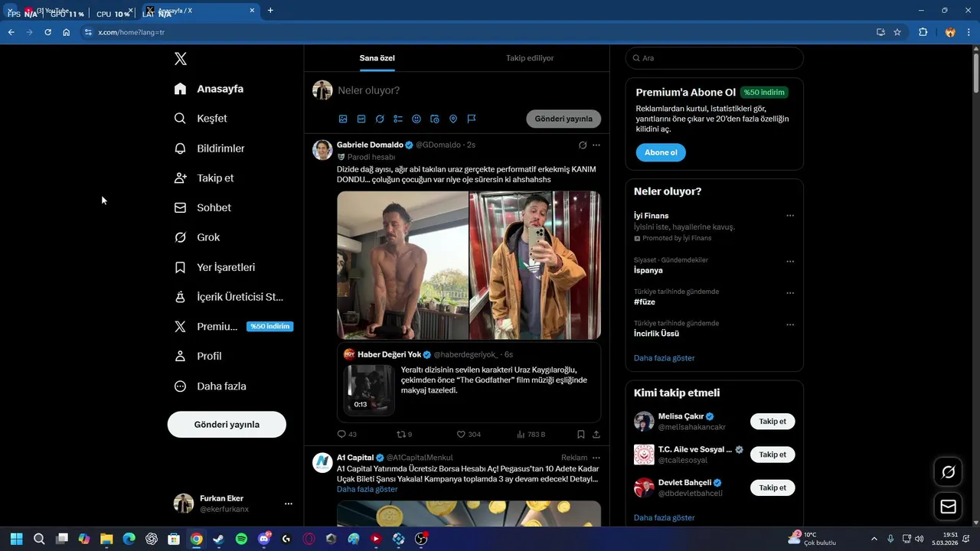Reply to post with 43 comments

click(347, 434)
